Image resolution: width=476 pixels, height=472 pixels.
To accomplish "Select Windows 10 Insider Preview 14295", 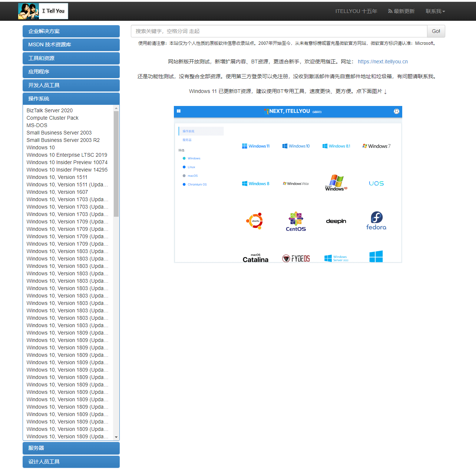I will pos(67,170).
